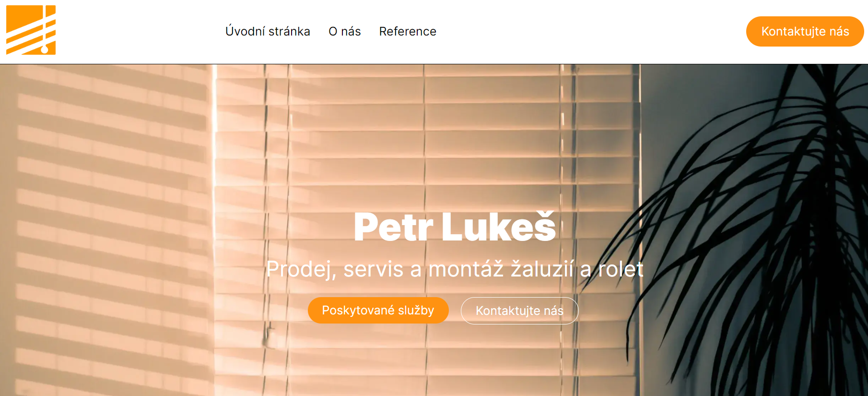Open Poskytované služby in the hero section
The height and width of the screenshot is (396, 868).
(x=378, y=310)
